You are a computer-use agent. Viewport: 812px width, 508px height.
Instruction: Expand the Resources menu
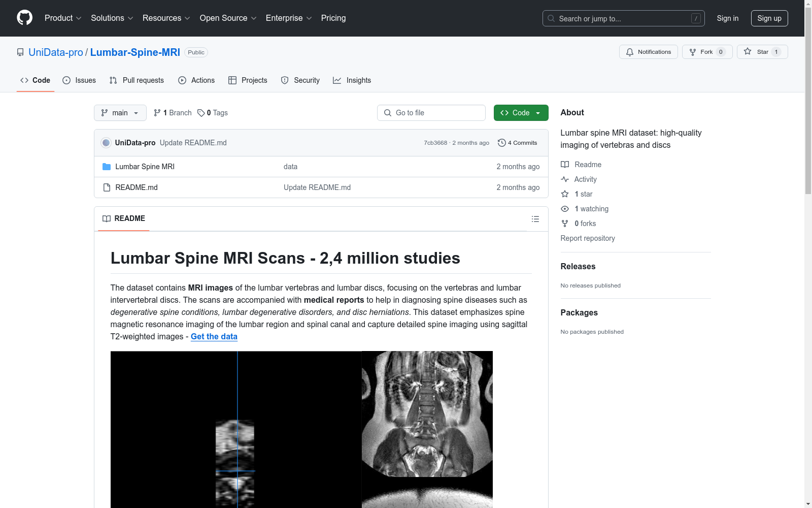166,18
